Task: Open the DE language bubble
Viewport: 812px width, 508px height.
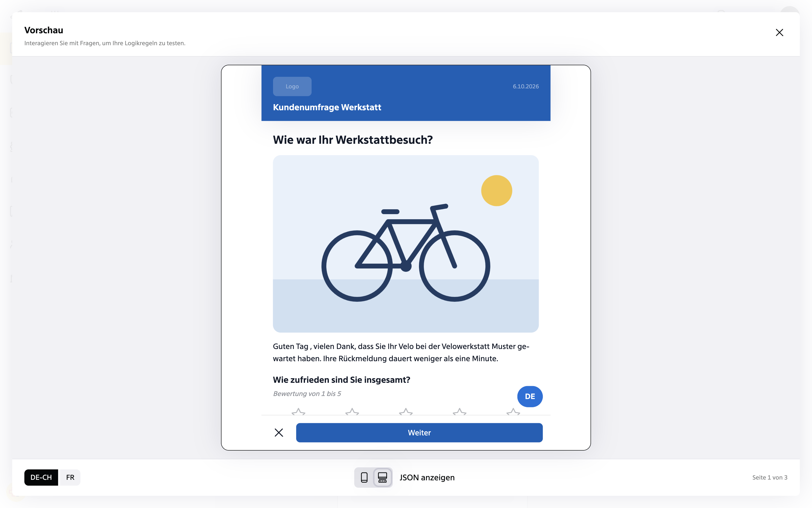Action: pos(530,396)
